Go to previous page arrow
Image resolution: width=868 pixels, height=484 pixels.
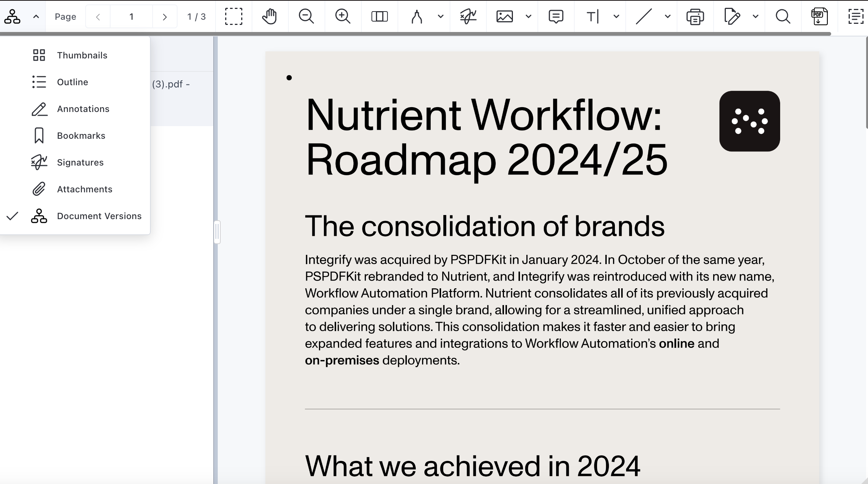click(x=98, y=17)
